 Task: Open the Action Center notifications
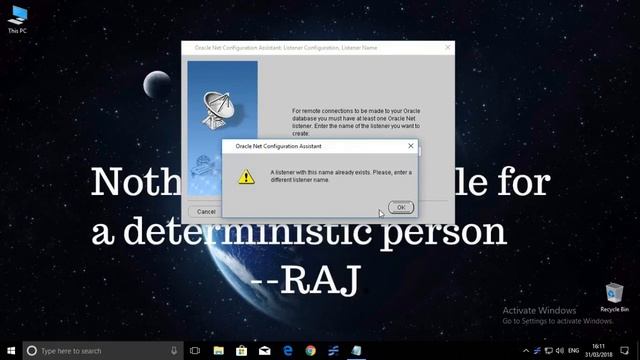coord(624,351)
